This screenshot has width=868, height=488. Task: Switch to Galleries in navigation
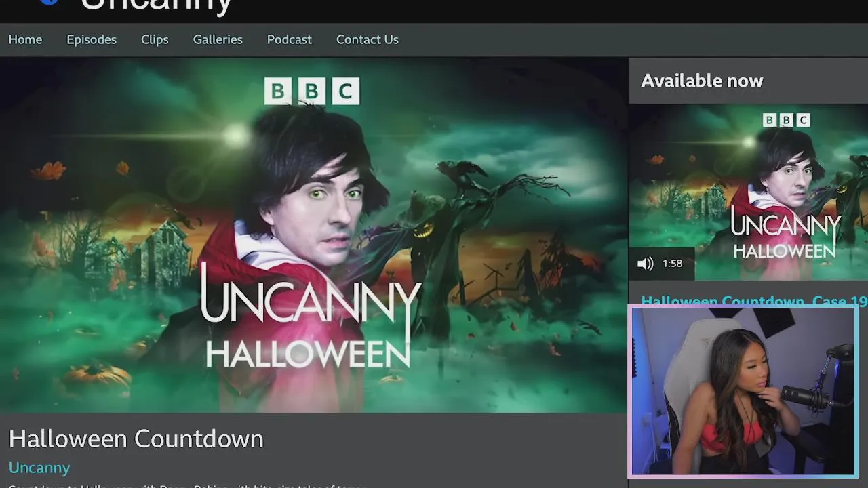[x=218, y=39]
